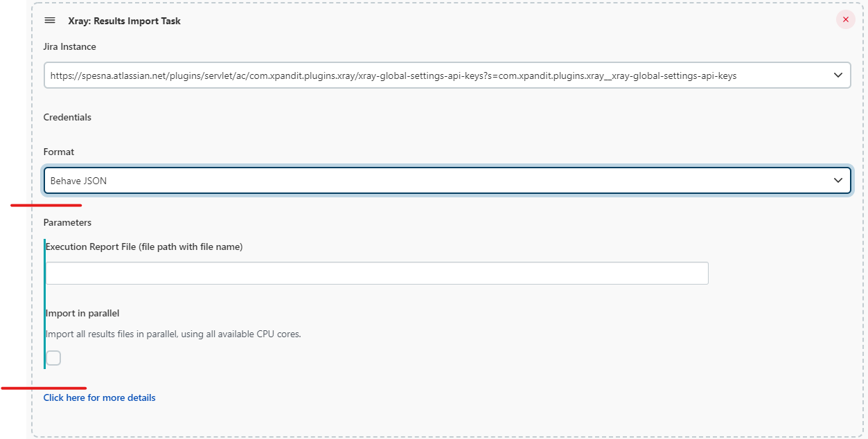The width and height of the screenshot is (868, 439).
Task: Open the Jira Instance dropdown
Action: pos(448,75)
